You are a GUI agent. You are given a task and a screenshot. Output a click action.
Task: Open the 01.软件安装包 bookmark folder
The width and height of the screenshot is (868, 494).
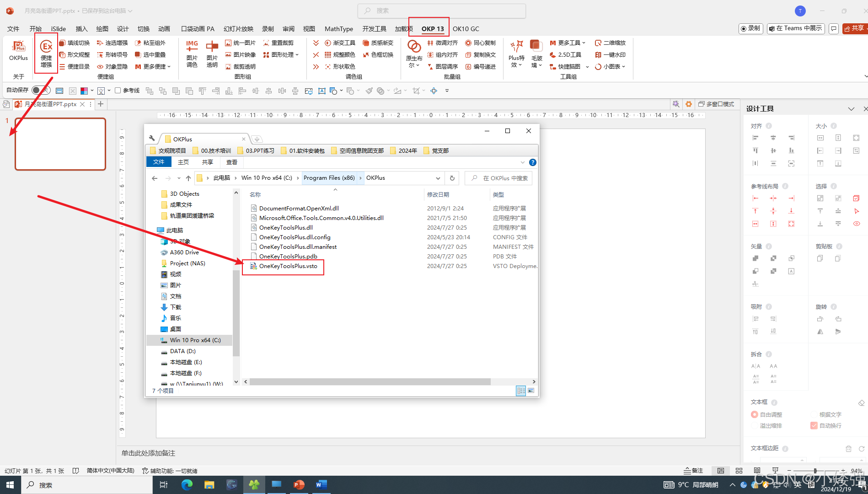pyautogui.click(x=302, y=150)
